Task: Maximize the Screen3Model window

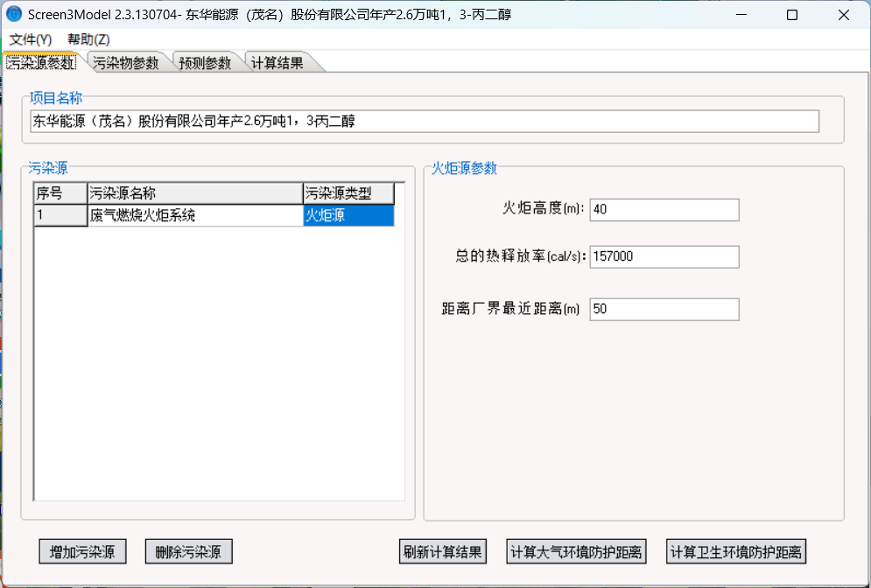Action: [x=793, y=14]
